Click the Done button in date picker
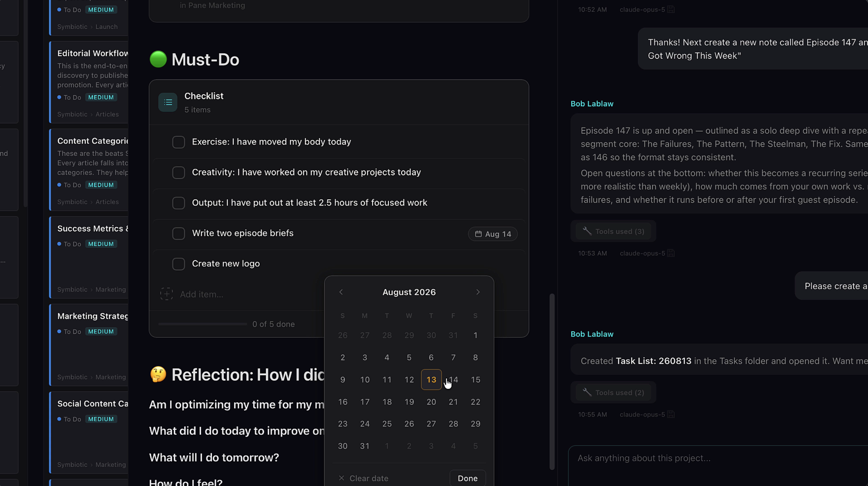This screenshot has width=868, height=486. coord(468,478)
